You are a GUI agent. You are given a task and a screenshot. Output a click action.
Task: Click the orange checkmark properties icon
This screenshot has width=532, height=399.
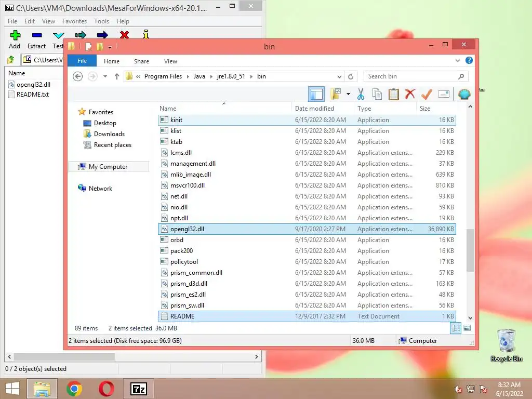[x=427, y=94]
